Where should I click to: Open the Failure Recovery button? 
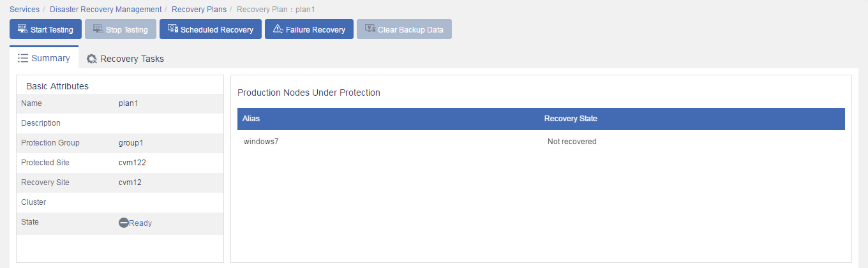pos(310,29)
